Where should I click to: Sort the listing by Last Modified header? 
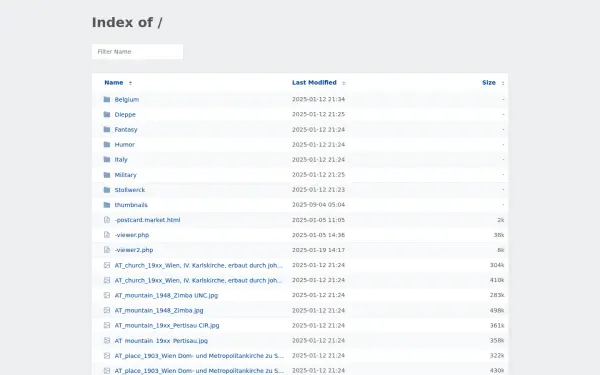coord(314,83)
